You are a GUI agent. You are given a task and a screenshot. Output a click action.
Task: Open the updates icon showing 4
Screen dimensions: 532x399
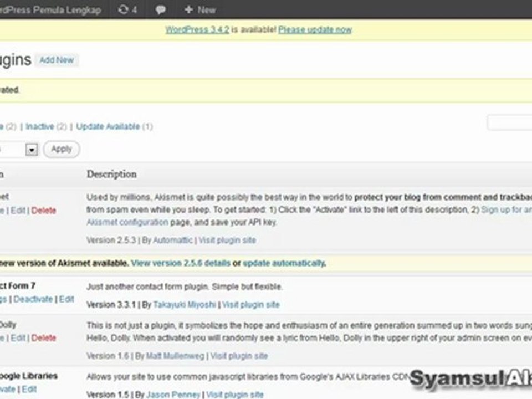click(x=127, y=9)
